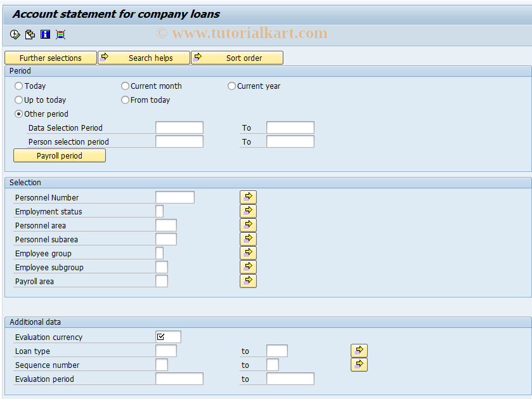This screenshot has width=532, height=399.
Task: Click the Sequence number to field
Action: (273, 365)
